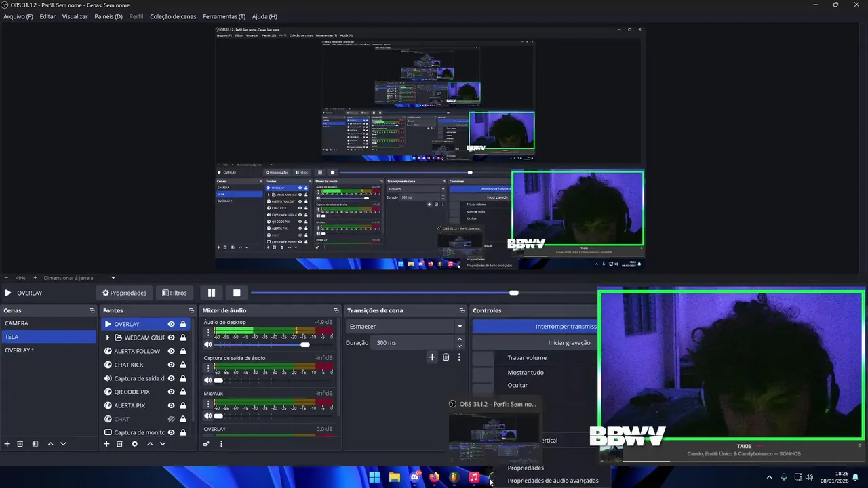The width and height of the screenshot is (868, 488).
Task: Increase Duração value with up arrow
Action: 460,339
